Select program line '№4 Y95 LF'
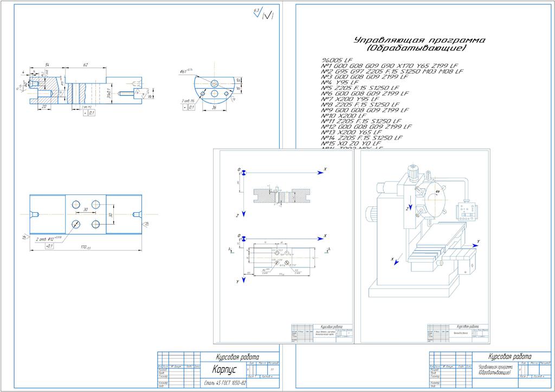Image resolution: width=555 pixels, height=392 pixels. (x=340, y=82)
